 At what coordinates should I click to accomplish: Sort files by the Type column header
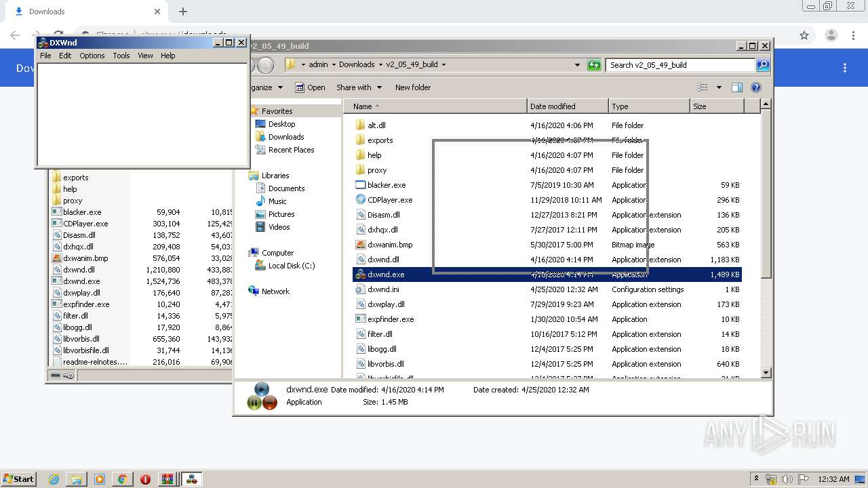click(x=649, y=106)
